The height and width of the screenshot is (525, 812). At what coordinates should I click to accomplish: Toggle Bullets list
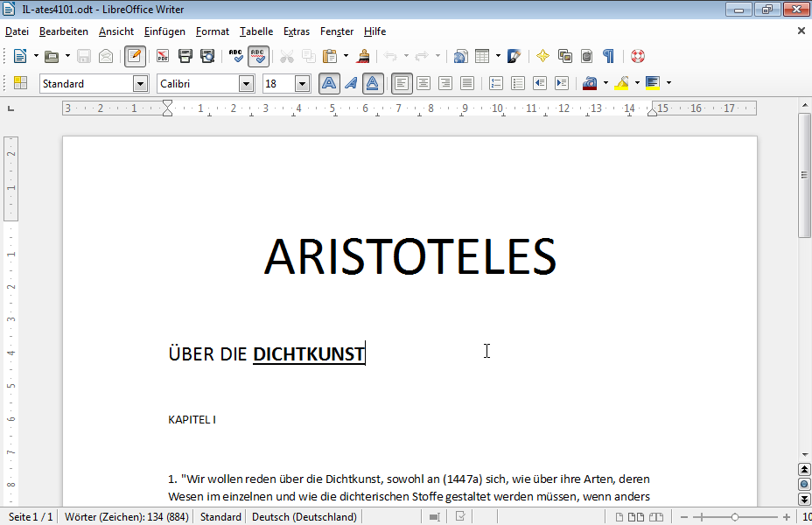click(518, 83)
